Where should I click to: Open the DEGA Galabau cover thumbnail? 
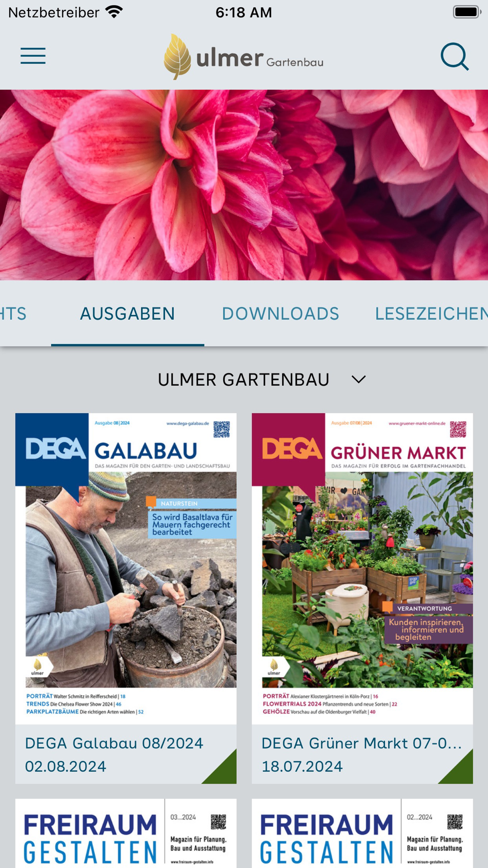(x=126, y=569)
